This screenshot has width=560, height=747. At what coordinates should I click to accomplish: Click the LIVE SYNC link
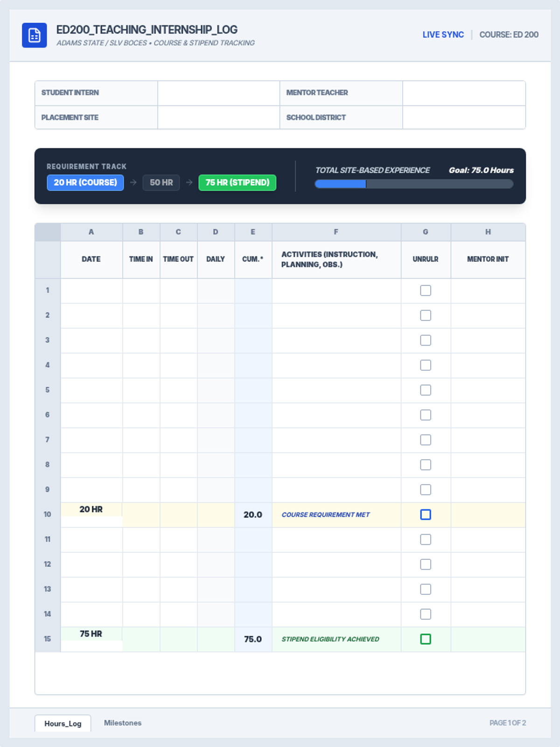(443, 35)
